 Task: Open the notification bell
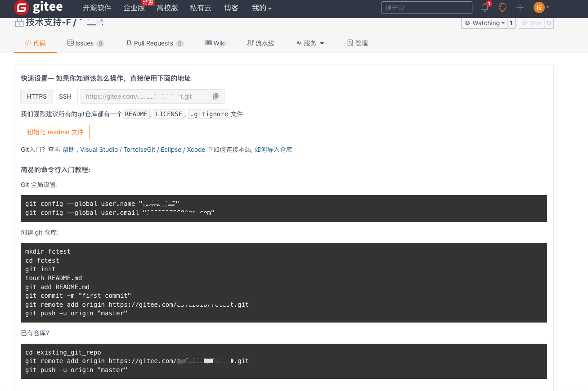pos(485,8)
